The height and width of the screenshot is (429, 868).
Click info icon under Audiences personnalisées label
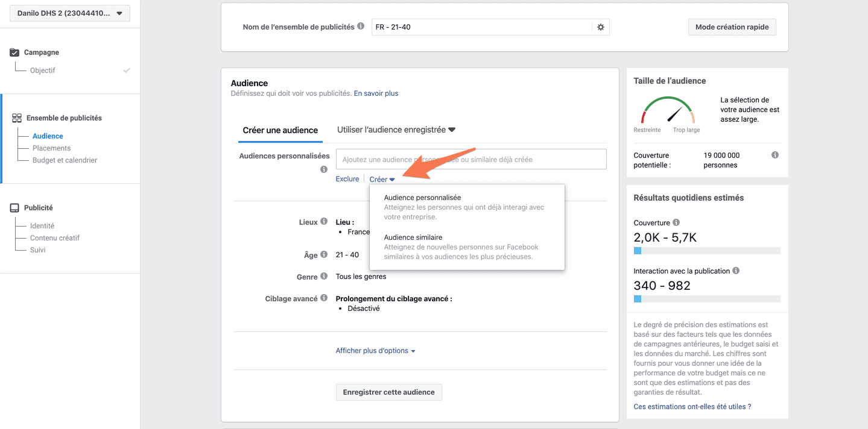(324, 170)
